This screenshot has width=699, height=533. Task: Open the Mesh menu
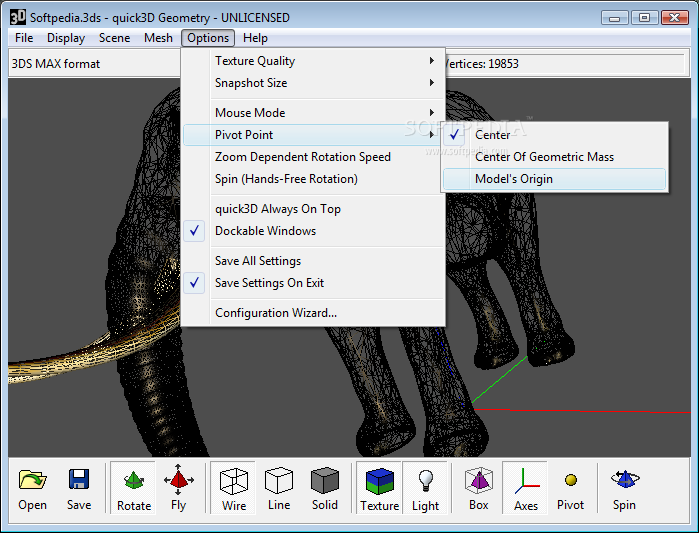(158, 38)
